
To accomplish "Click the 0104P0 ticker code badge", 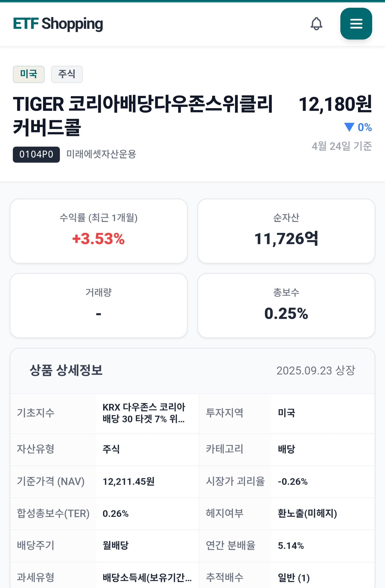I will [36, 154].
